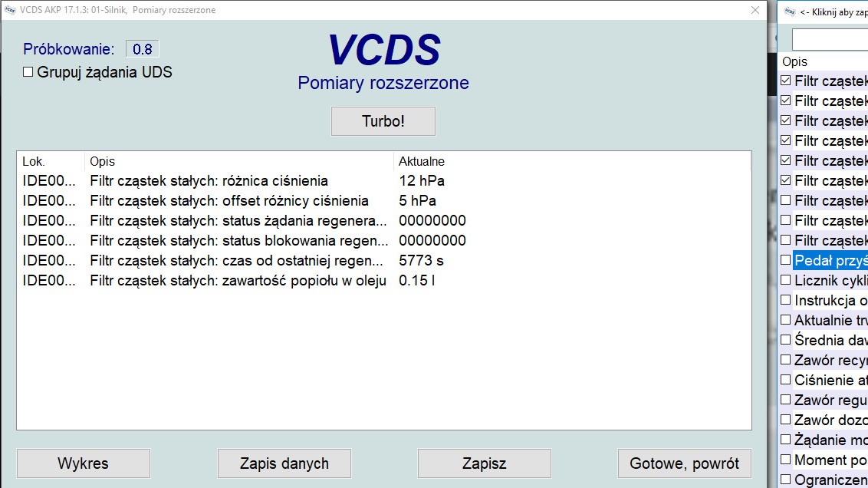Click the Zapisz button

pyautogui.click(x=484, y=463)
